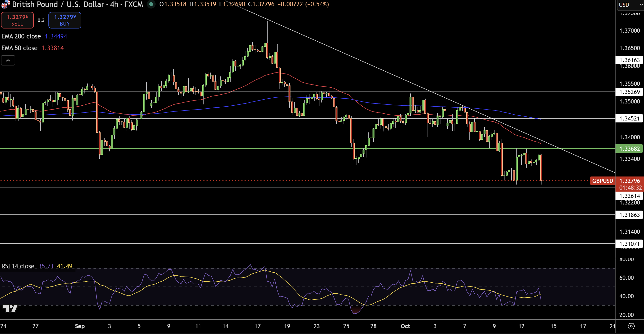Open chart settings gear on time axis
Viewport: 644px width, 334px height.
click(x=631, y=326)
